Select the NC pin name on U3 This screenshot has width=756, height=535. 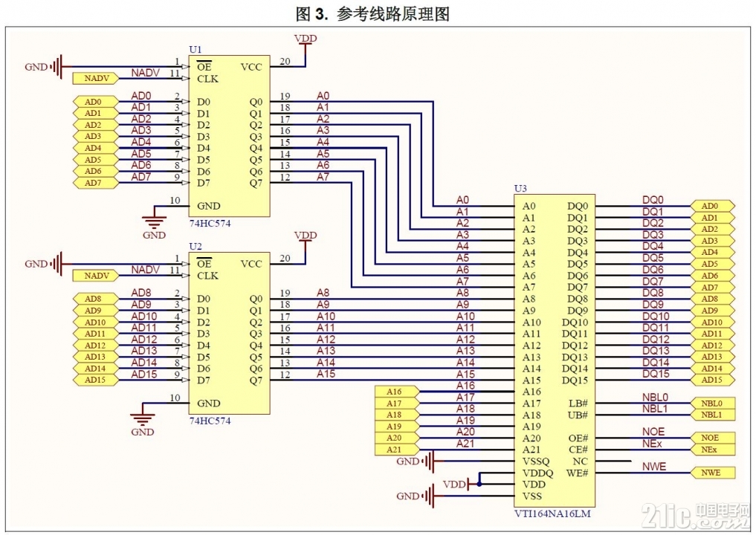coord(580,461)
